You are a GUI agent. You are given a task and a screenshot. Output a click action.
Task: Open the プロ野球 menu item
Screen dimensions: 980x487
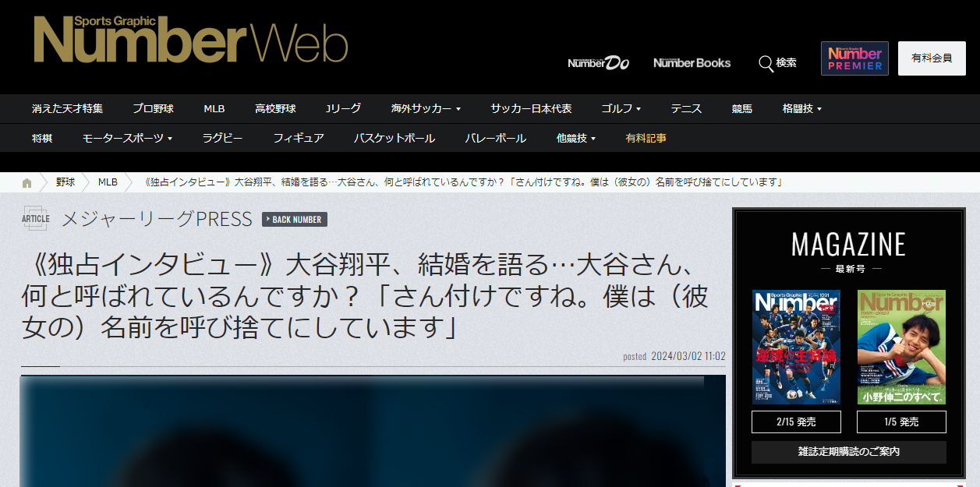(153, 109)
